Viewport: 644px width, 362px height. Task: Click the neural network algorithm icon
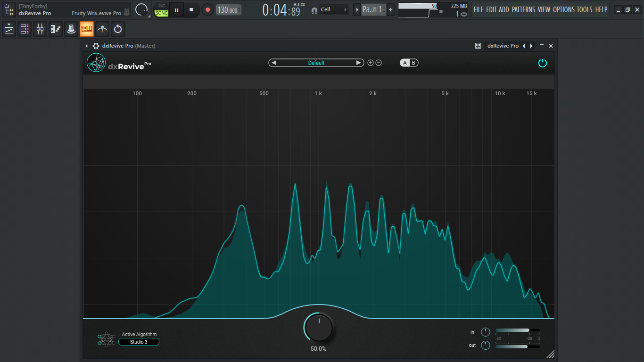106,339
